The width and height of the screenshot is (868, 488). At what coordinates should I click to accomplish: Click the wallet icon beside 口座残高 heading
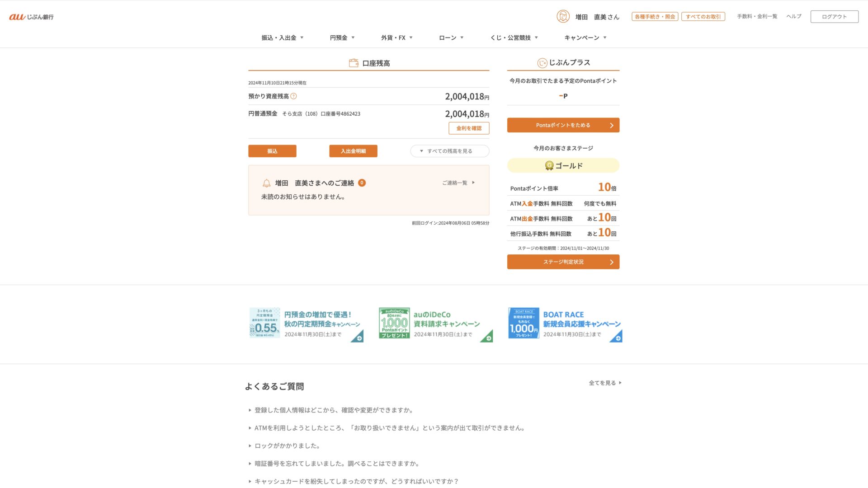[x=354, y=63]
